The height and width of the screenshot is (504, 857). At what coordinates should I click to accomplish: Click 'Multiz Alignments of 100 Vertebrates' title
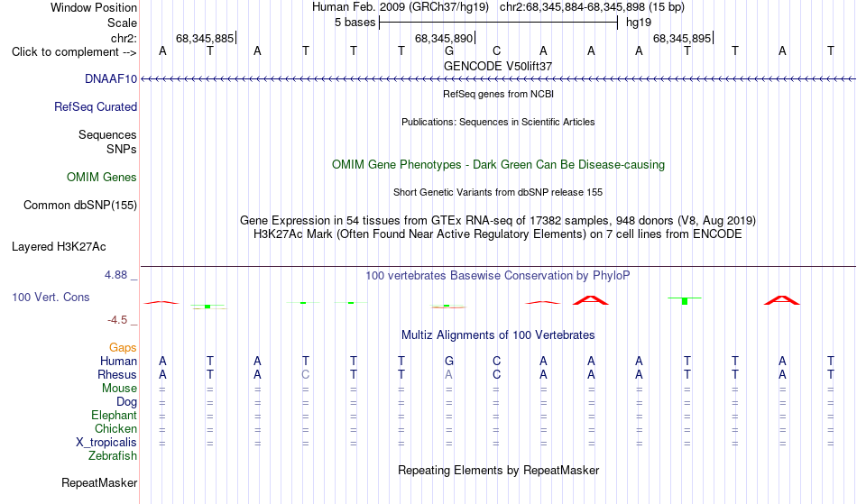pos(498,335)
